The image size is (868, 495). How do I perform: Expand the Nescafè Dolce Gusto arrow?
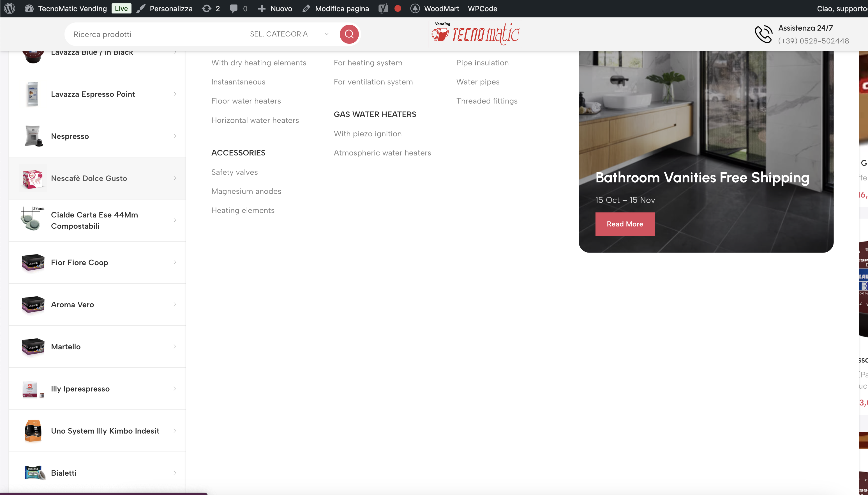click(x=175, y=178)
